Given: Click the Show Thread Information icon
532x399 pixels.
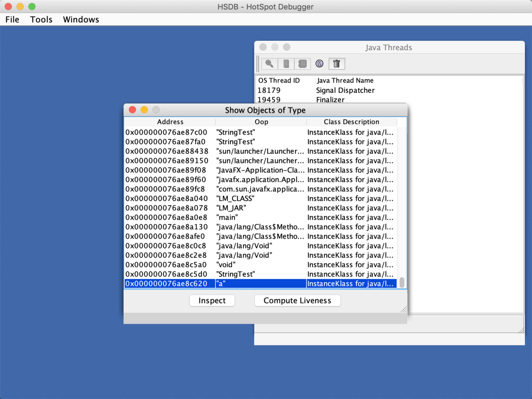Looking at the screenshot, I should [x=319, y=64].
